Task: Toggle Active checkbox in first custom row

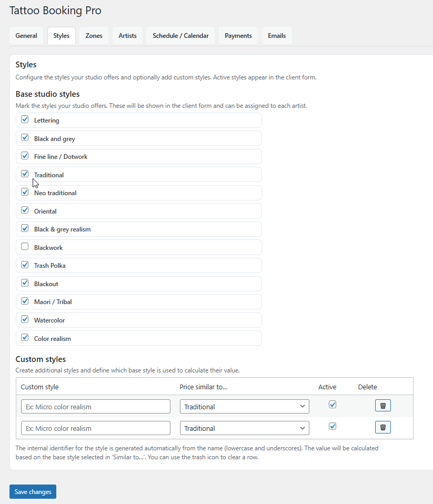Action: [332, 405]
